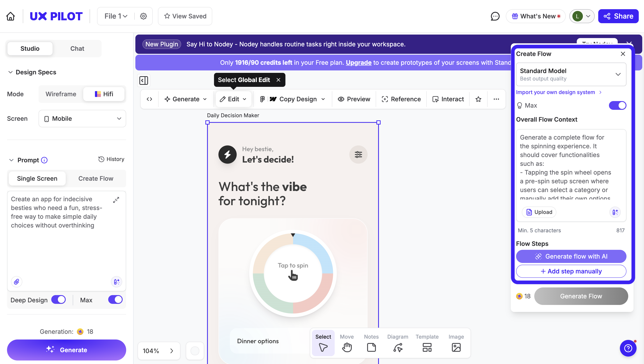
Task: Click the prompt attachment paperclip icon
Action: tap(16, 282)
